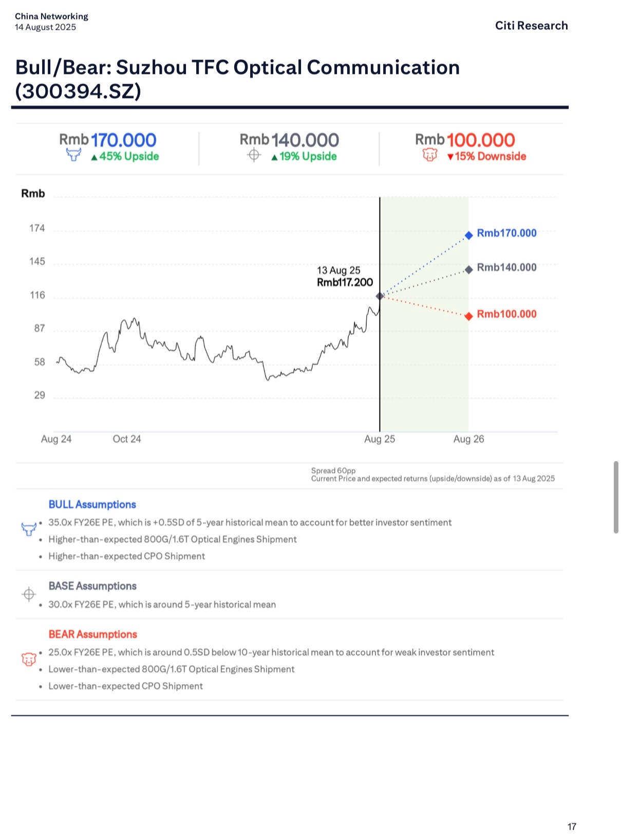The width and height of the screenshot is (621, 840).
Task: Select the red Rmb100.000 diamond marker
Action: 468,316
